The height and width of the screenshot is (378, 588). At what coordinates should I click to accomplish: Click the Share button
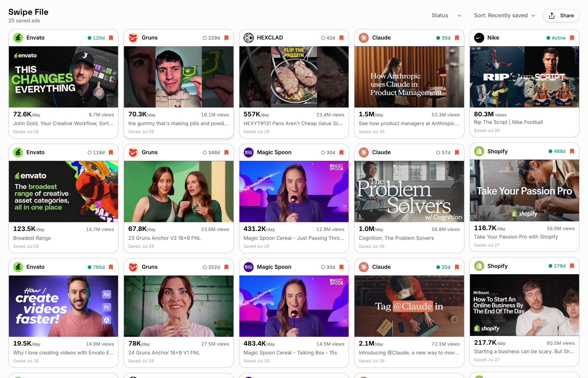point(561,15)
